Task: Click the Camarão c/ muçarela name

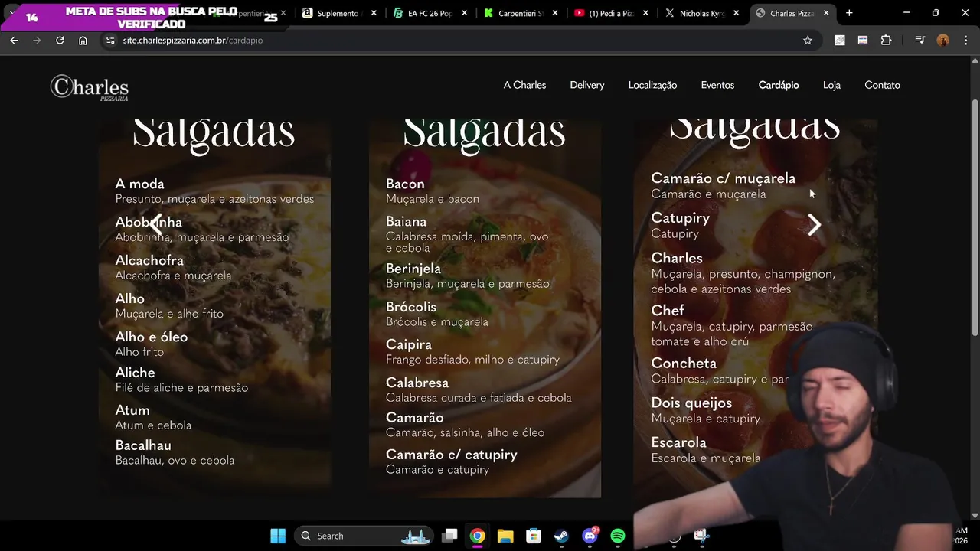Action: (x=724, y=178)
